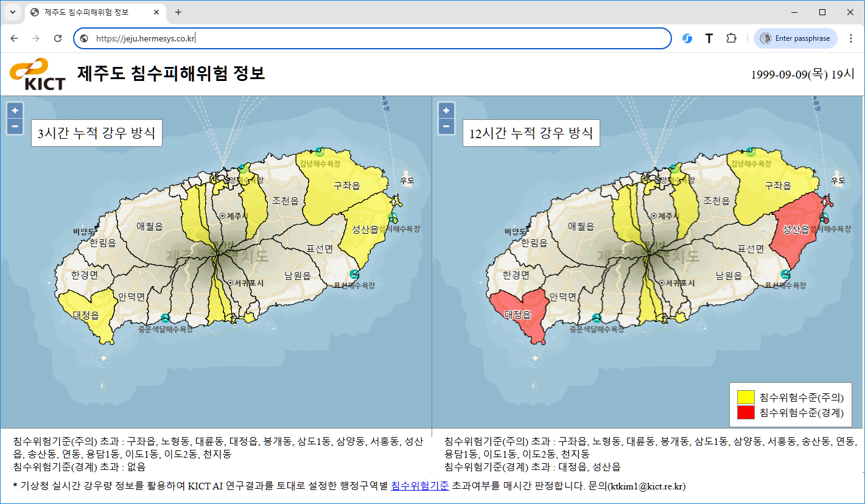This screenshot has height=504, width=865.
Task: Zoom out on the 3-hour rainfall map
Action: tap(15, 127)
